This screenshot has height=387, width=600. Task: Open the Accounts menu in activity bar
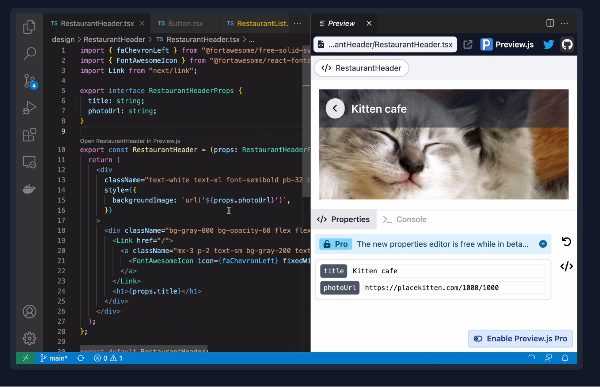click(29, 312)
